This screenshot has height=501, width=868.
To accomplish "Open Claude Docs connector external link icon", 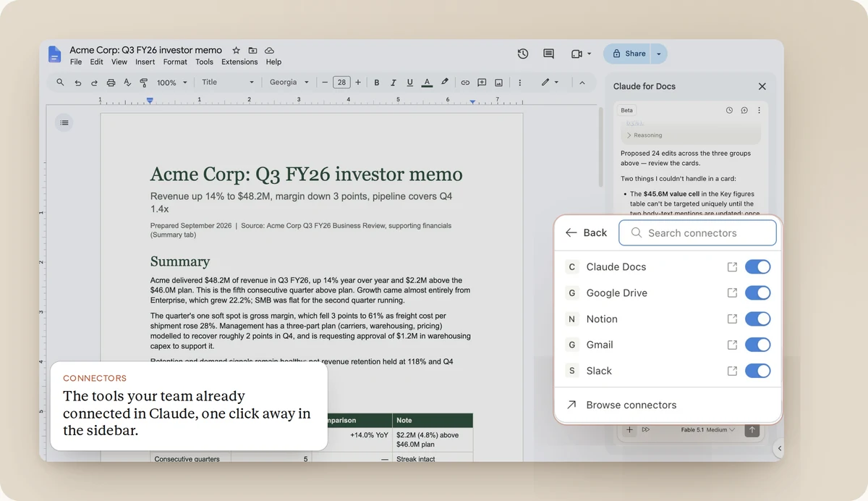I will click(732, 267).
